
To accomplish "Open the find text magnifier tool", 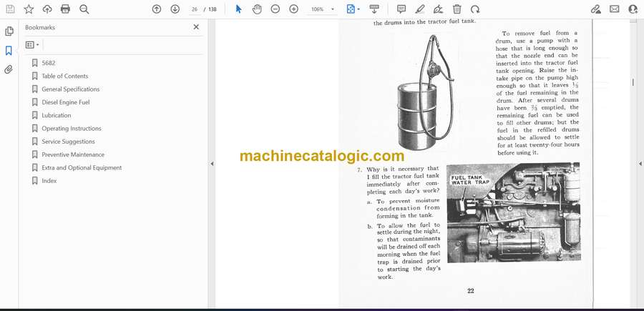I will (84, 9).
